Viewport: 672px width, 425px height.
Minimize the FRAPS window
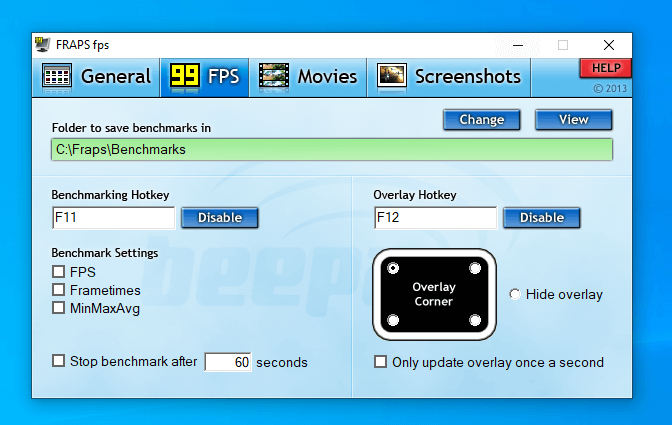pos(518,45)
